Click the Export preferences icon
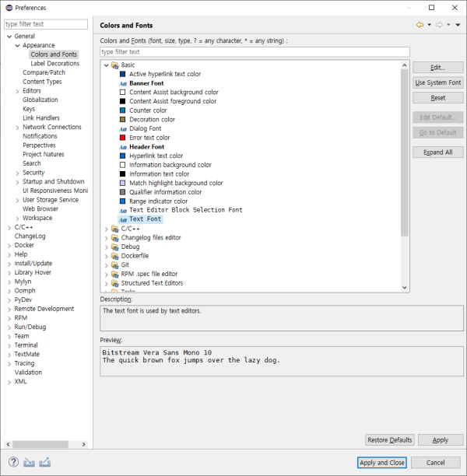The width and height of the screenshot is (467, 476). 45,462
